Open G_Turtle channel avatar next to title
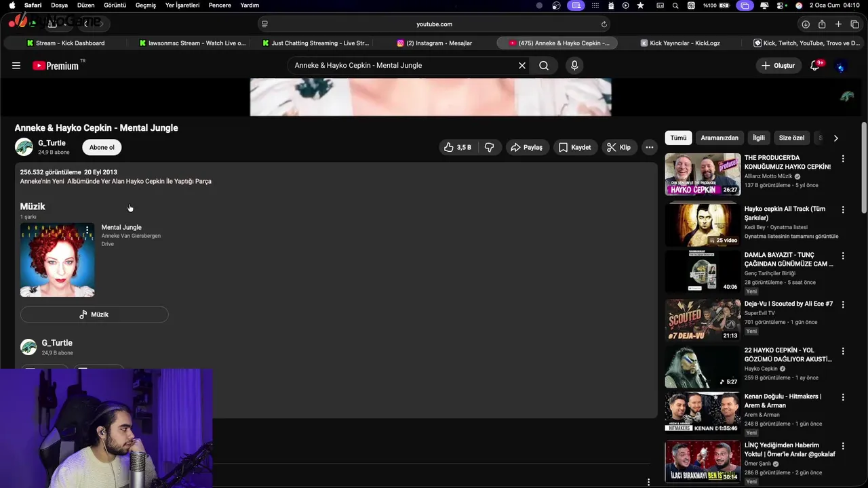868x488 pixels. [24, 147]
